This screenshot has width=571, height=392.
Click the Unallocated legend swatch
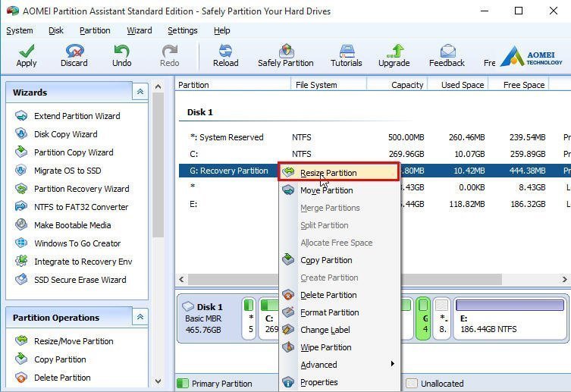(x=412, y=383)
